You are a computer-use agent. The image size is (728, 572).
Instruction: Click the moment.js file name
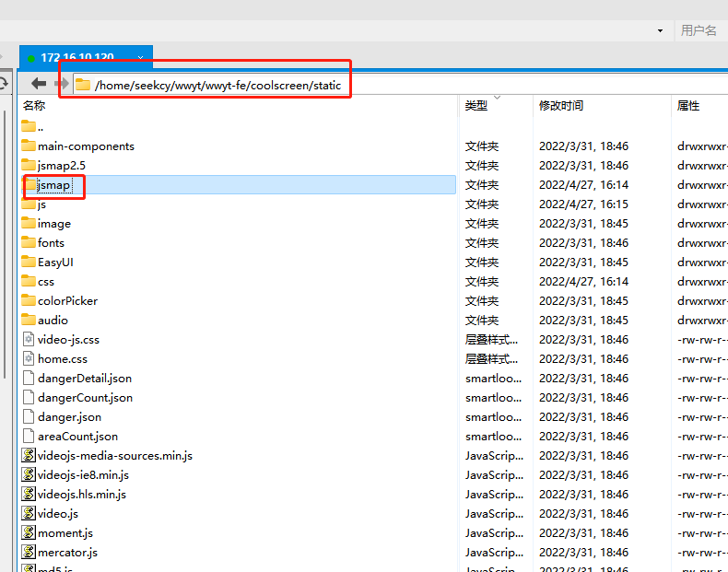click(x=65, y=532)
